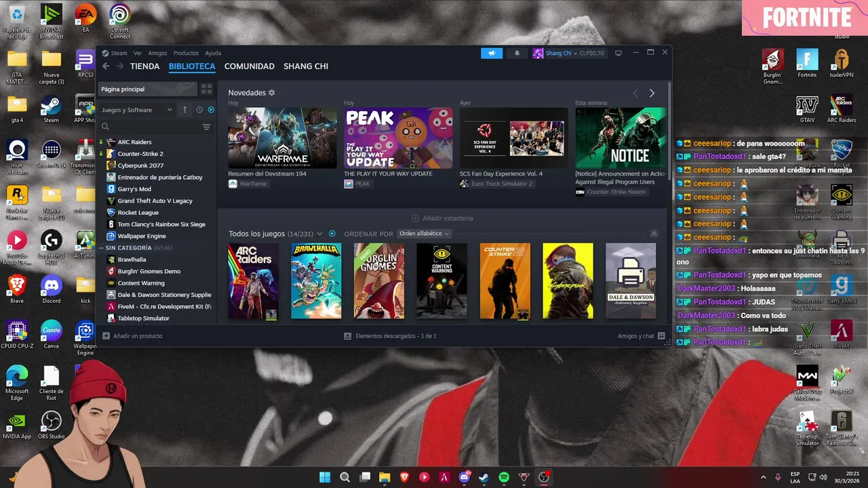Screen dimensions: 868x488
Task: Open the Amigos y chat icon
Action: click(x=661, y=336)
